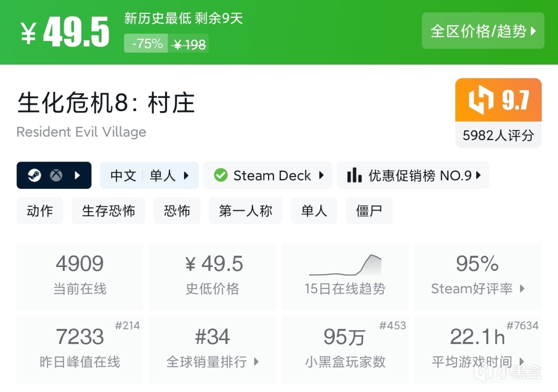
Task: Open the 全球销量排行 #34 ranking
Action: 212,349
